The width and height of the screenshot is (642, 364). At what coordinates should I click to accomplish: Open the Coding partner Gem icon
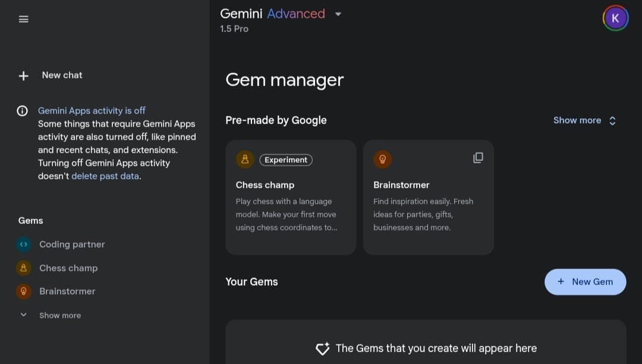23,244
